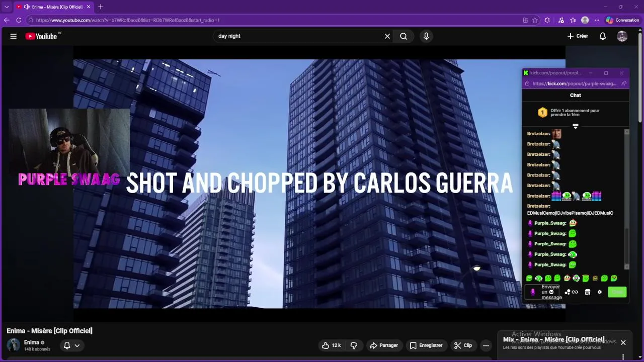644x362 pixels.
Task: Open the browser profile icon
Action: tap(585, 20)
